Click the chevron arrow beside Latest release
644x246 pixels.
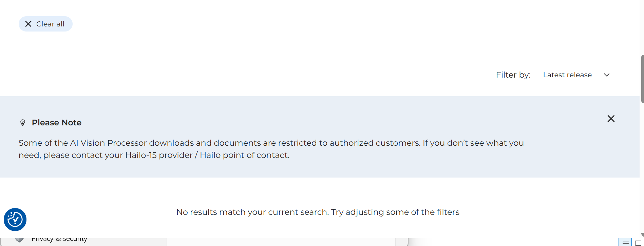point(607,75)
